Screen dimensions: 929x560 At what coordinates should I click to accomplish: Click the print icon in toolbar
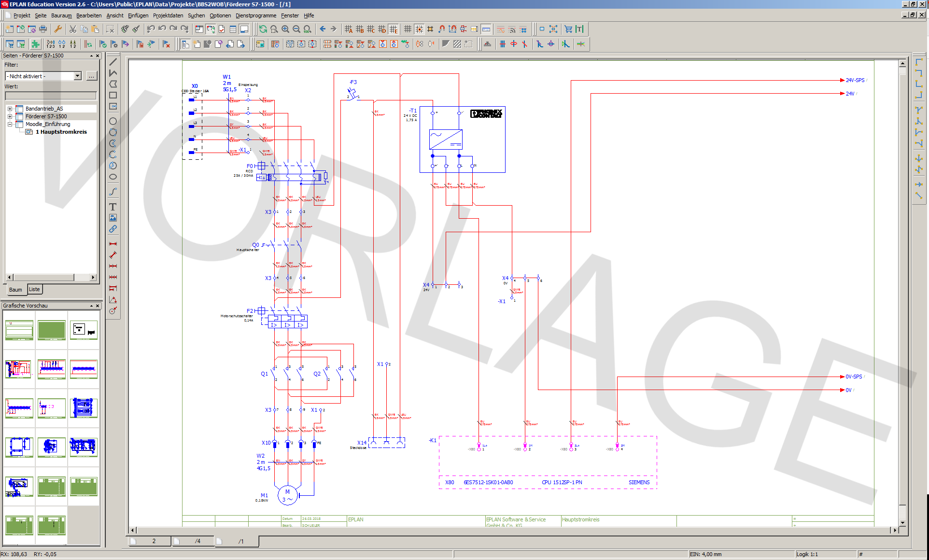click(43, 29)
